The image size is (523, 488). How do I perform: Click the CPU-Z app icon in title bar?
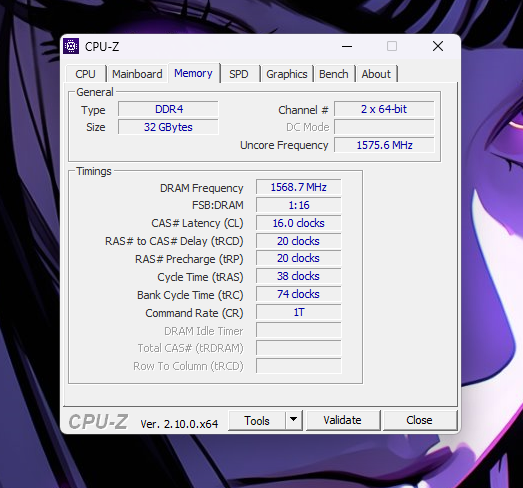pos(71,46)
